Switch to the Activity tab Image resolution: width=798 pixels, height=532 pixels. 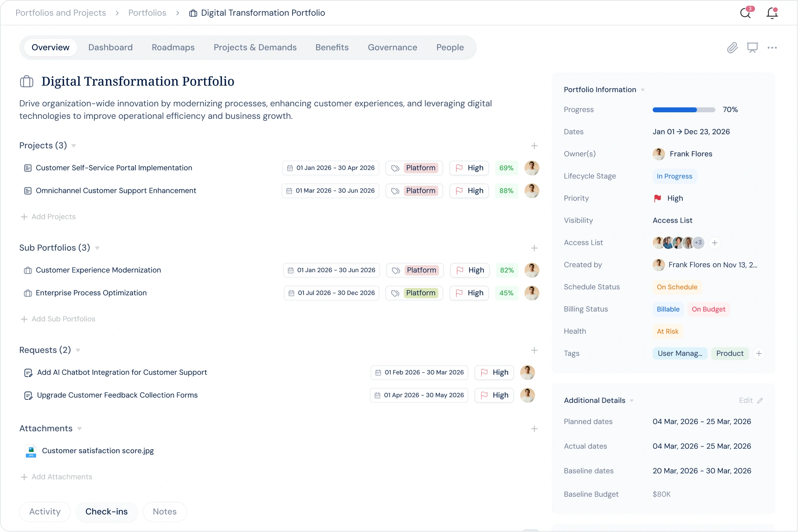click(x=45, y=512)
